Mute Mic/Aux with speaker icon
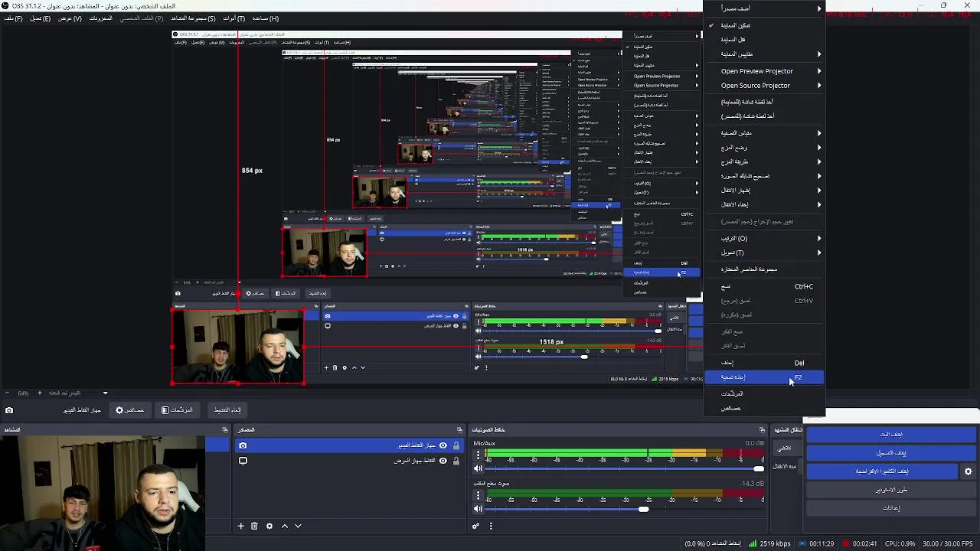980x551 pixels. click(x=479, y=468)
